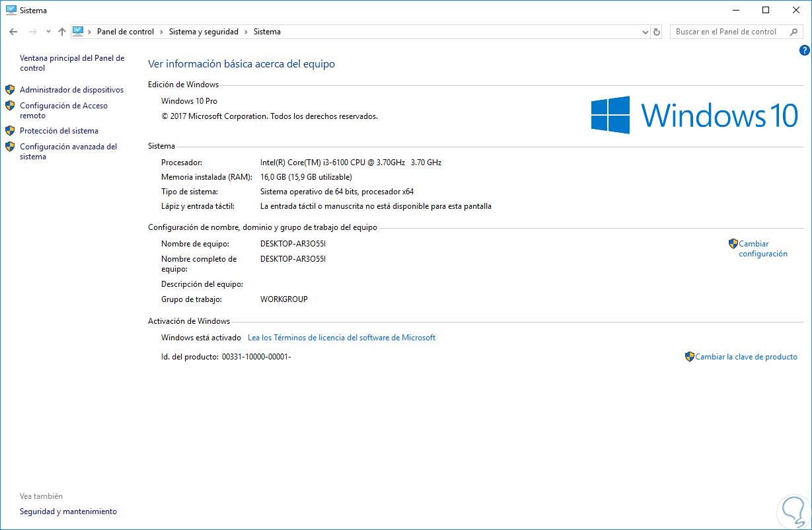
Task: Click the shield icon beside Configuración de Acceso remoto
Action: pos(10,106)
